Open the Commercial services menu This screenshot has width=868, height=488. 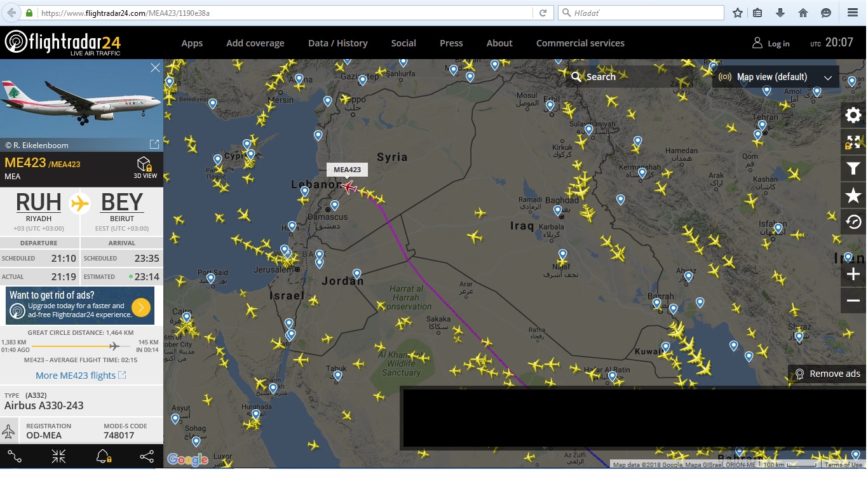[580, 43]
